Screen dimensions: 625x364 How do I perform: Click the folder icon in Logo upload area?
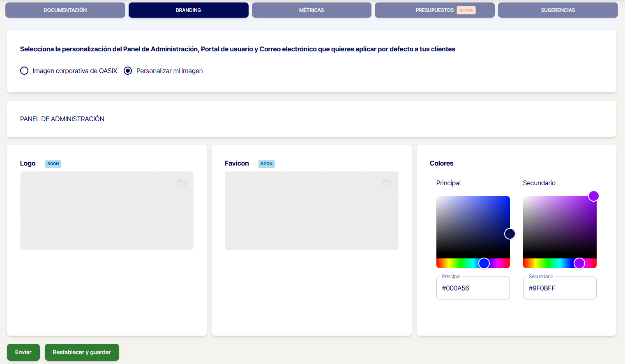(x=181, y=183)
